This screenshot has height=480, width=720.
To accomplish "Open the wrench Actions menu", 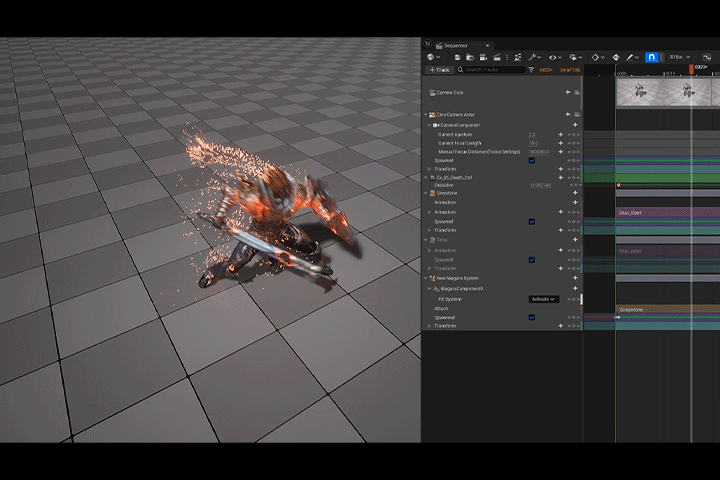I will (x=534, y=57).
